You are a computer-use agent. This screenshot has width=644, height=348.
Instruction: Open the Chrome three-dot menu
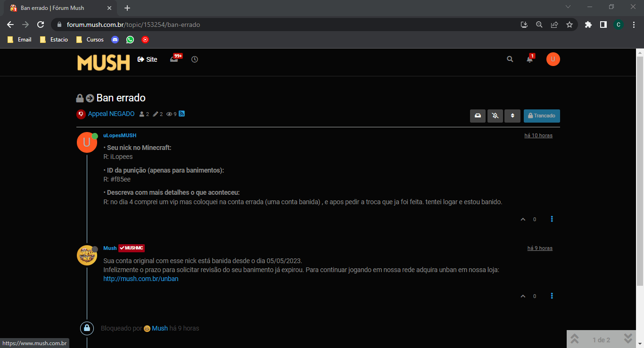click(634, 25)
